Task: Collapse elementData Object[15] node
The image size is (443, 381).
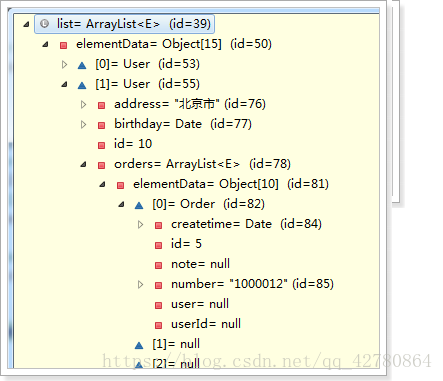Action: point(46,44)
